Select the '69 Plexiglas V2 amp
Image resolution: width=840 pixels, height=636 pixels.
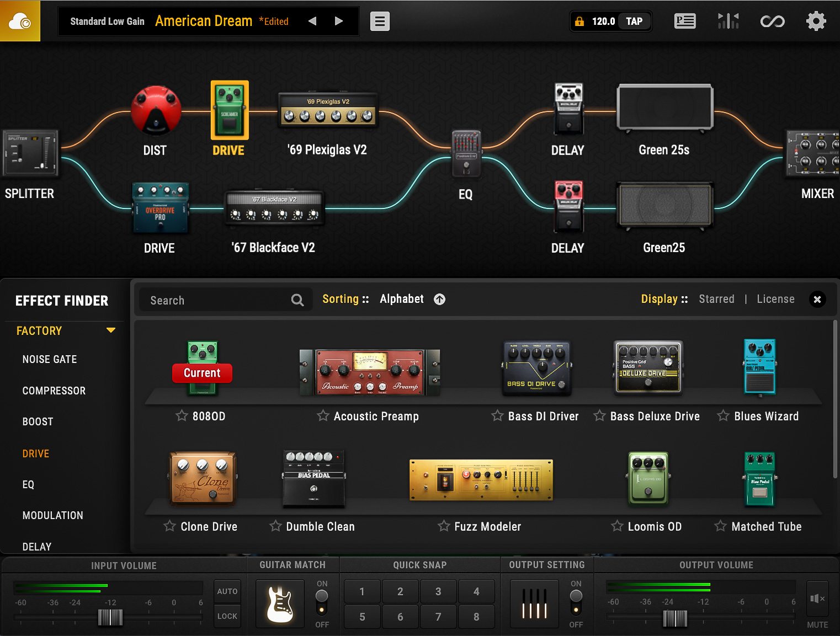328,110
